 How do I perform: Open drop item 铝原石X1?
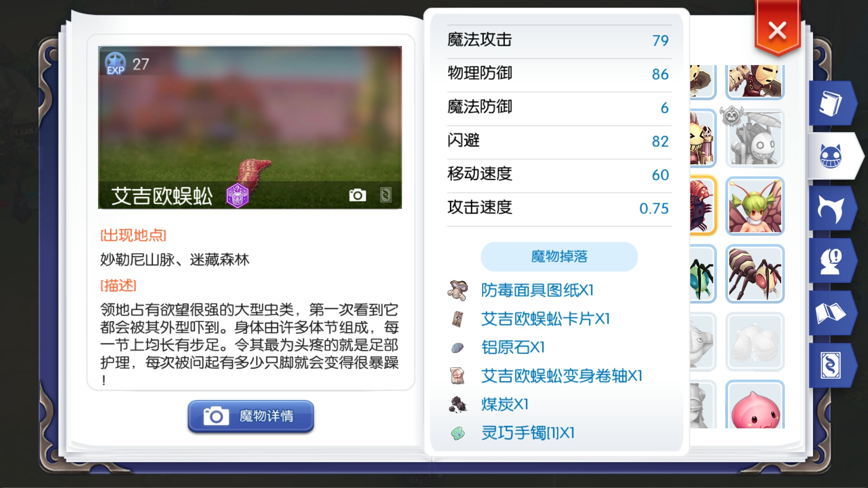click(x=513, y=347)
